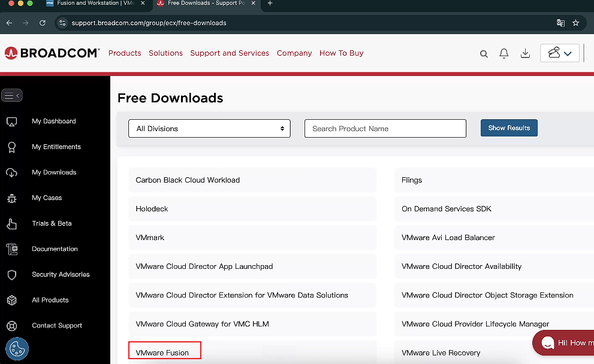
Task: Click the My Entitlements ribbon icon
Action: pyautogui.click(x=12, y=147)
